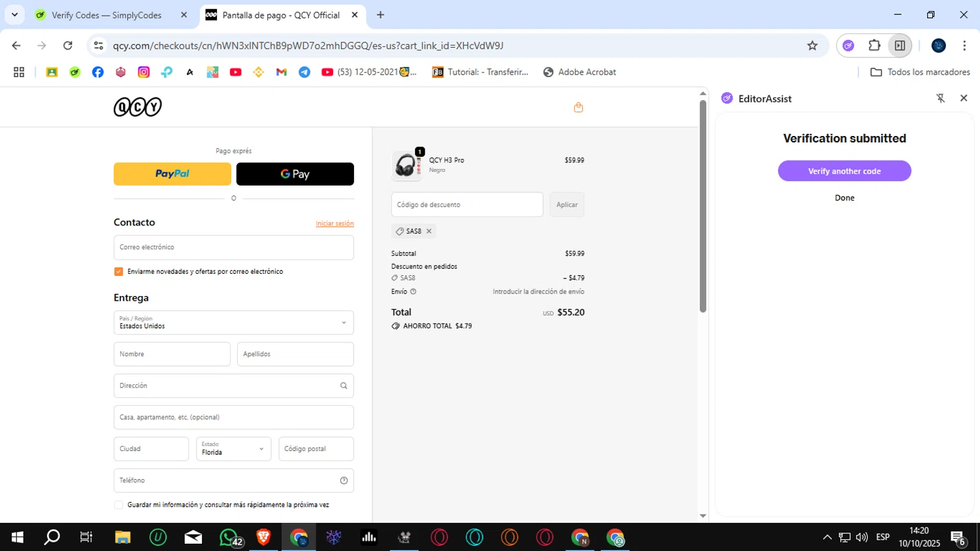Click the QCY H3 Pro product thumbnail

pos(407,165)
